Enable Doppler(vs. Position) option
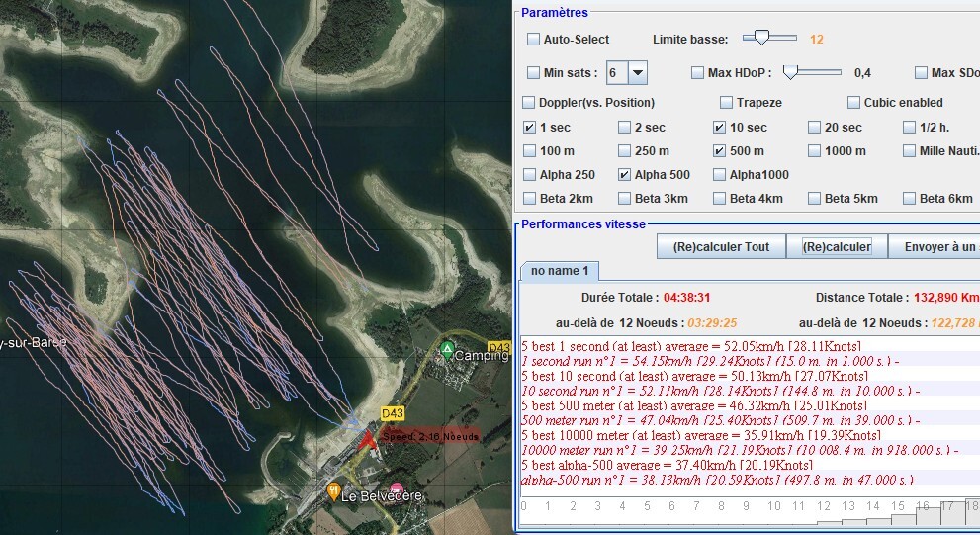980x535 pixels. 529,103
